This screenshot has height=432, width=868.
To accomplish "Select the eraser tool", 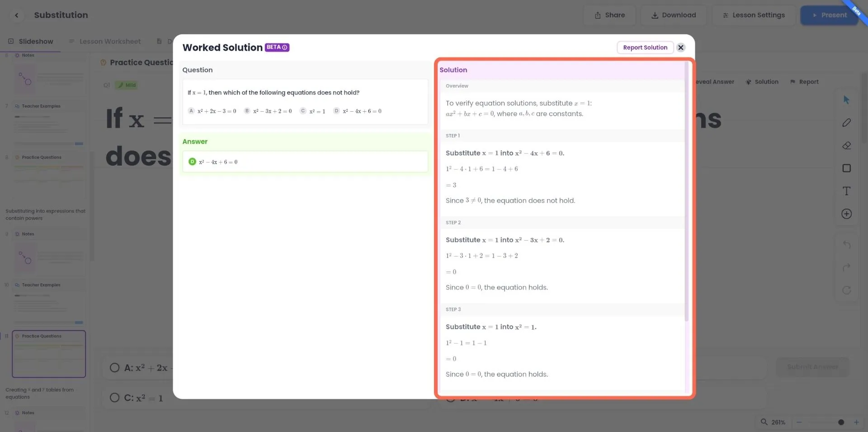I will (x=846, y=145).
